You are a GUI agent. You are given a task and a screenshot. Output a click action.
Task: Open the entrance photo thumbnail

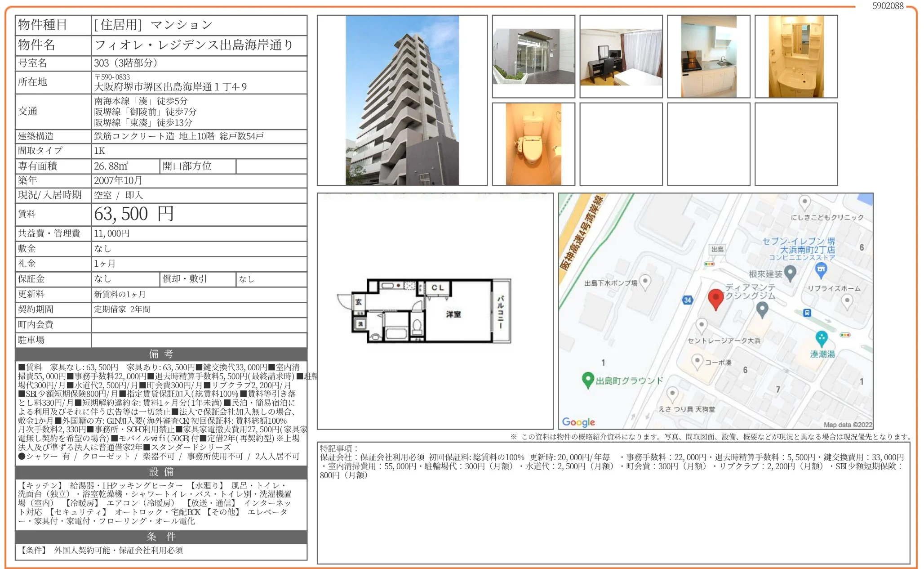(x=533, y=57)
